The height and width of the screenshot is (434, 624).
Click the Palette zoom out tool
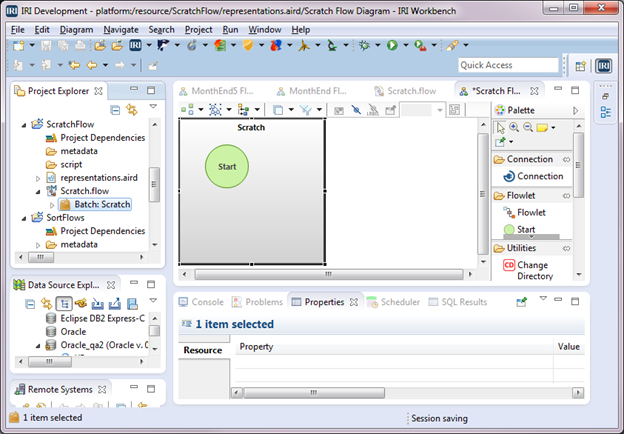coord(528,127)
